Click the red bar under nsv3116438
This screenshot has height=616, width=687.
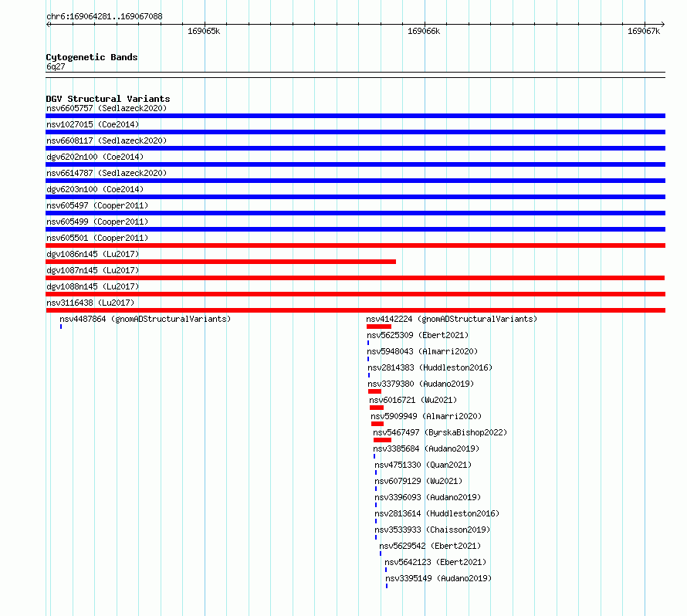pos(355,310)
